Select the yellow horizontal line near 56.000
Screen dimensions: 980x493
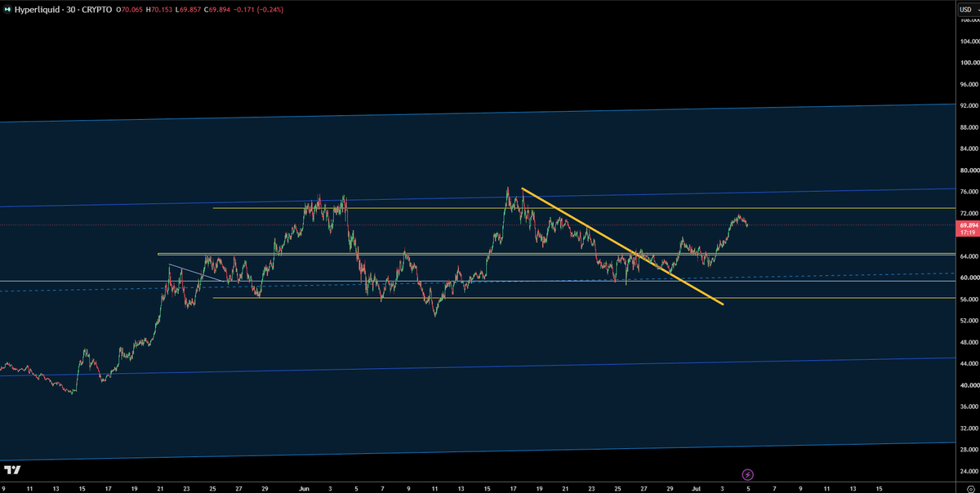582,298
